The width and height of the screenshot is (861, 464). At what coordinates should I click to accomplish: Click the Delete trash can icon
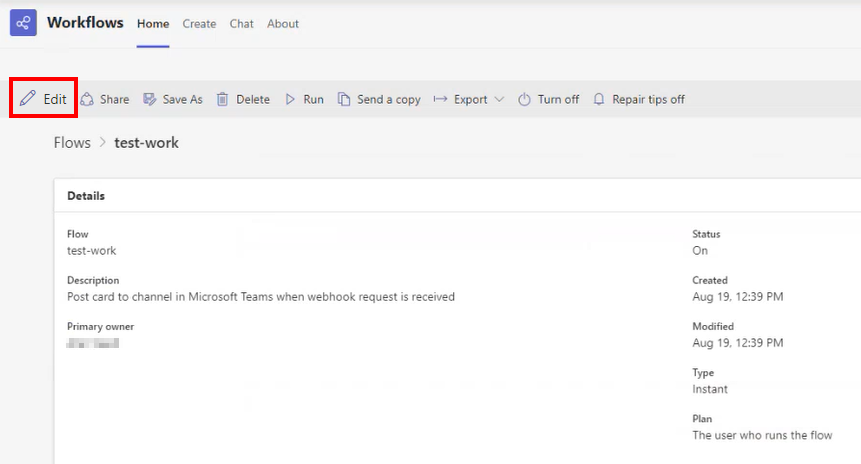point(222,99)
